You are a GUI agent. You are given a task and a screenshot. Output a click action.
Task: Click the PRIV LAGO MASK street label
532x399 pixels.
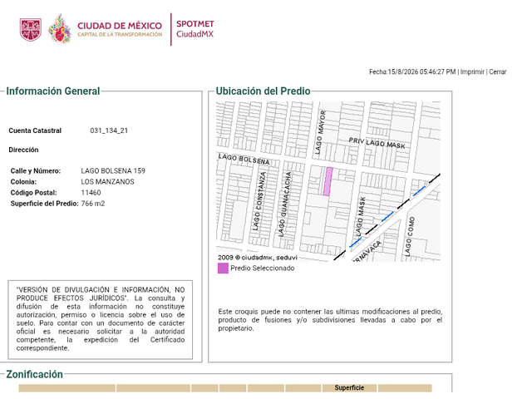[377, 143]
